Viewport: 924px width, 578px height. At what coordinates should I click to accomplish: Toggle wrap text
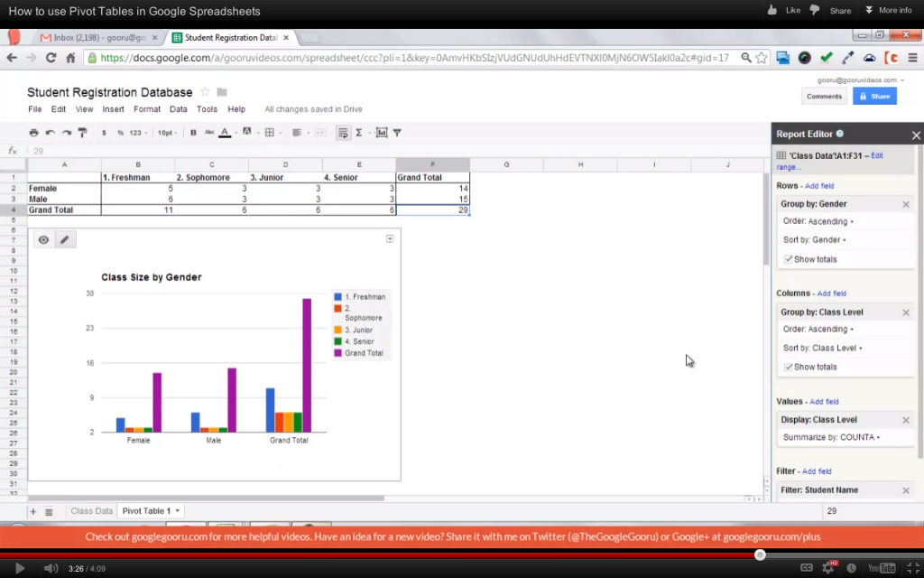[342, 133]
